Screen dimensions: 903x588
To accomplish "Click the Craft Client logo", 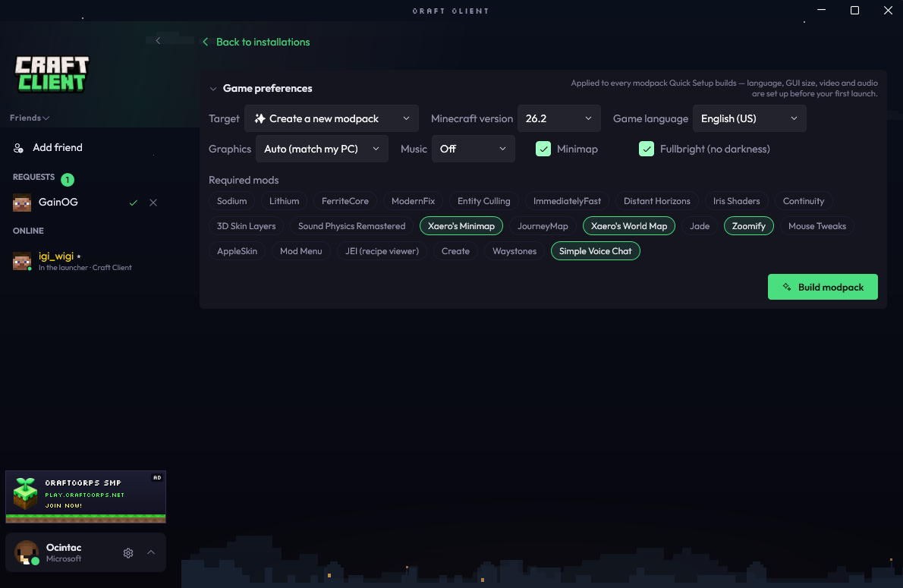I will 52,74.
